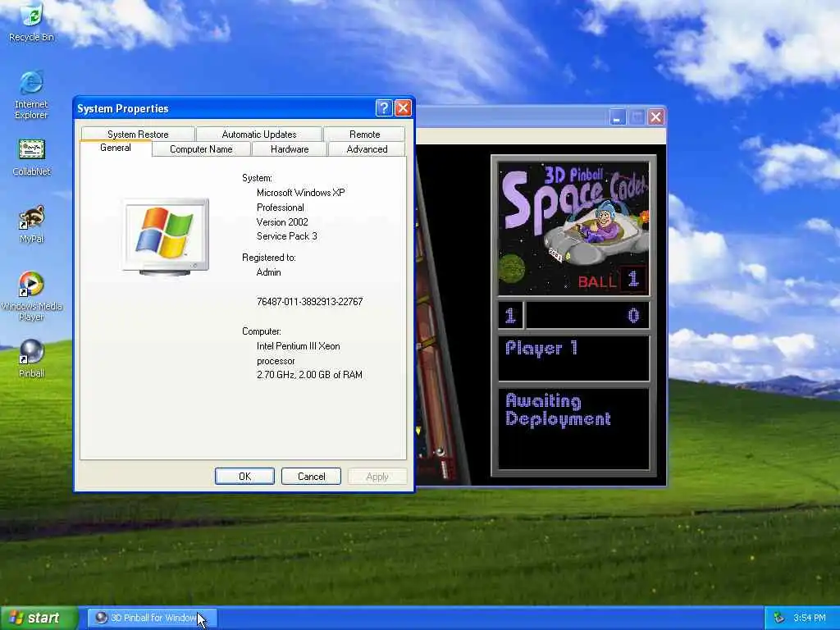Click the score value 0 in Pinball
Viewport: 840px width, 630px height.
633,316
